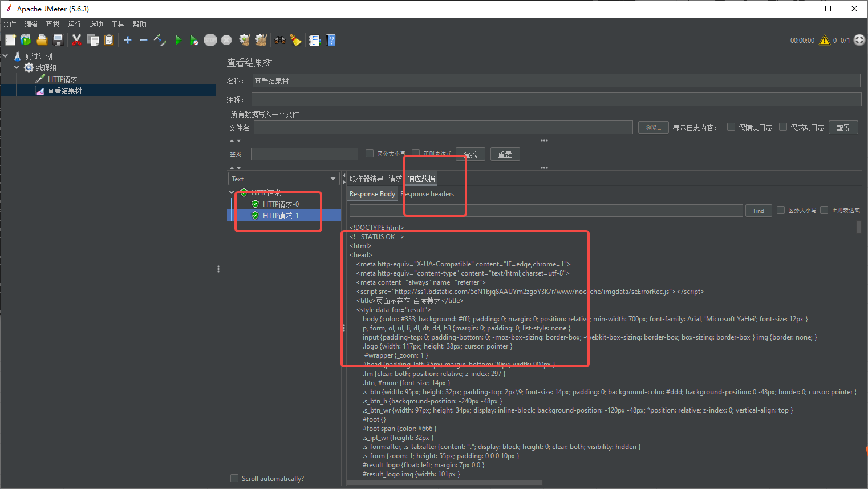Viewport: 868px width, 489px height.
Task: Switch to 取样器结果 tab
Action: pos(367,179)
